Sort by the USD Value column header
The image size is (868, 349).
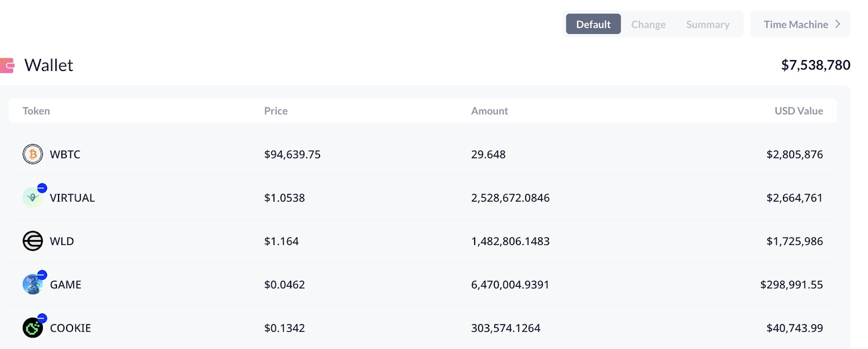tap(799, 111)
